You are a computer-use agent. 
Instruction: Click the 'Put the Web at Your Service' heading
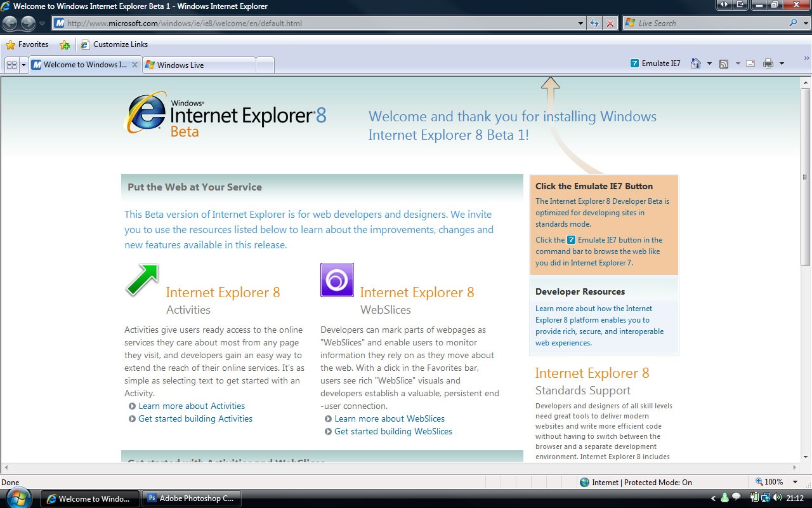[195, 187]
